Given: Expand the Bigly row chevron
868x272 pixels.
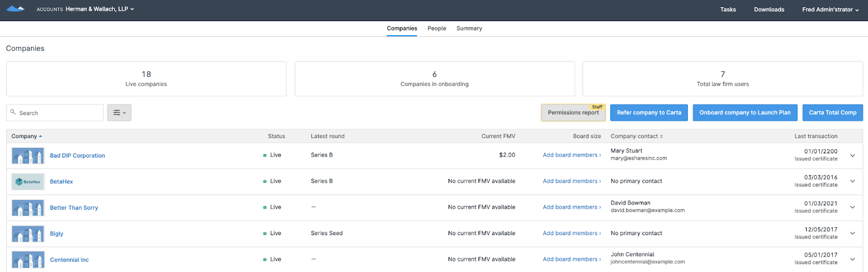Looking at the screenshot, I should [852, 234].
